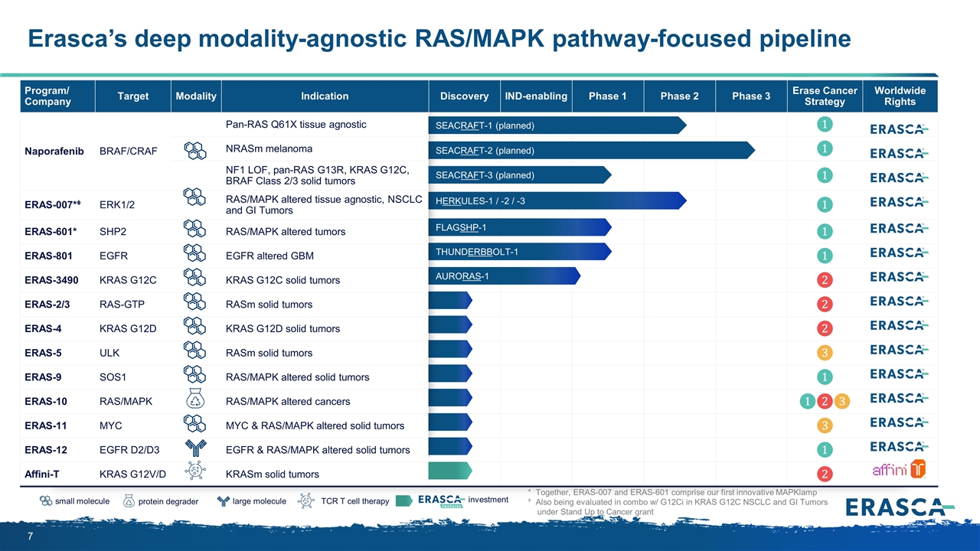The width and height of the screenshot is (980, 551).
Task: Click the slide page number 7
Action: (30, 536)
